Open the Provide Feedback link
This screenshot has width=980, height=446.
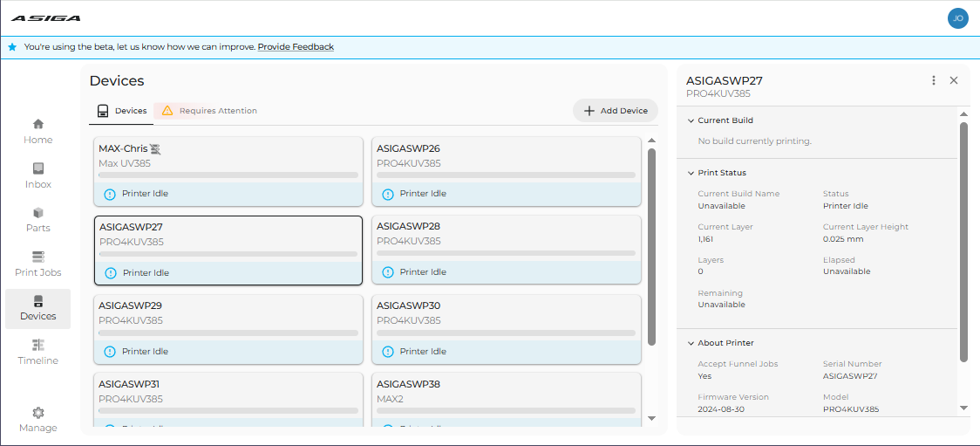coord(296,47)
